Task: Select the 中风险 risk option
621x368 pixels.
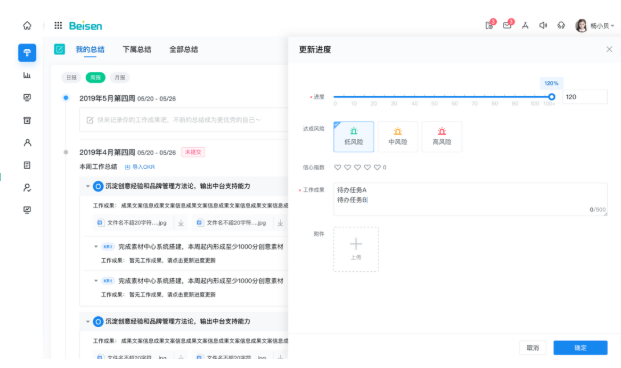Action: click(398, 137)
